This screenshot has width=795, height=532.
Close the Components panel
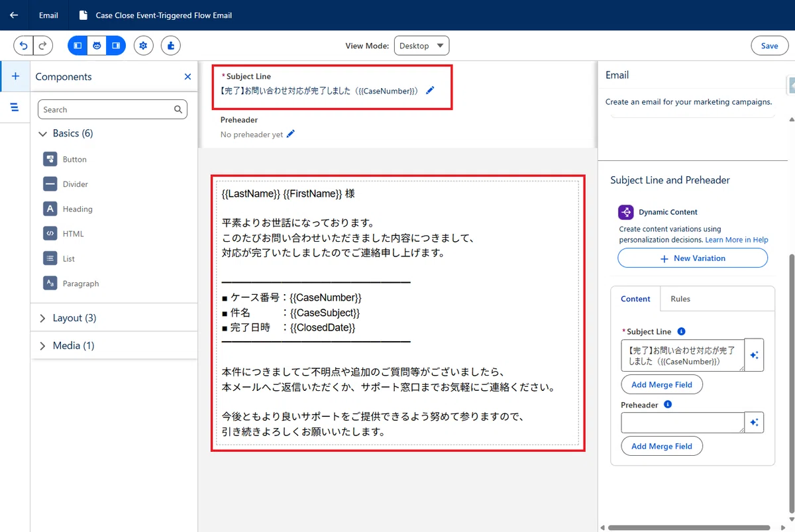(x=187, y=77)
